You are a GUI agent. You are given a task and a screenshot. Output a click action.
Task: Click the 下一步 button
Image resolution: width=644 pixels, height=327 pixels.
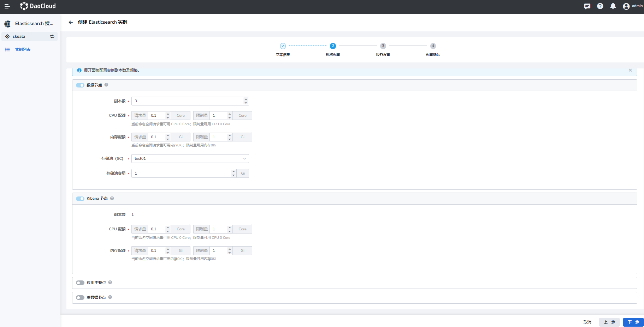pos(633,322)
